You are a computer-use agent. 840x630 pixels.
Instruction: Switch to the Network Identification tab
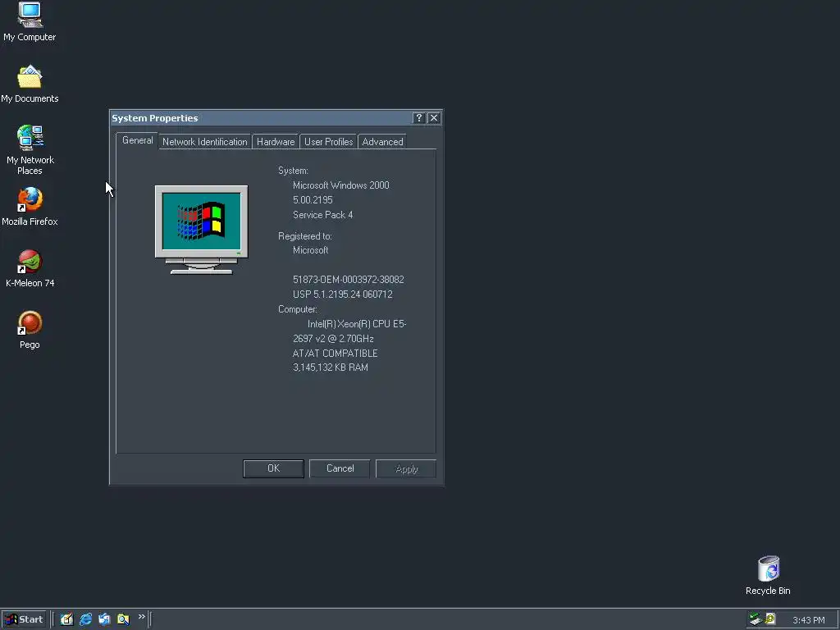tap(204, 142)
